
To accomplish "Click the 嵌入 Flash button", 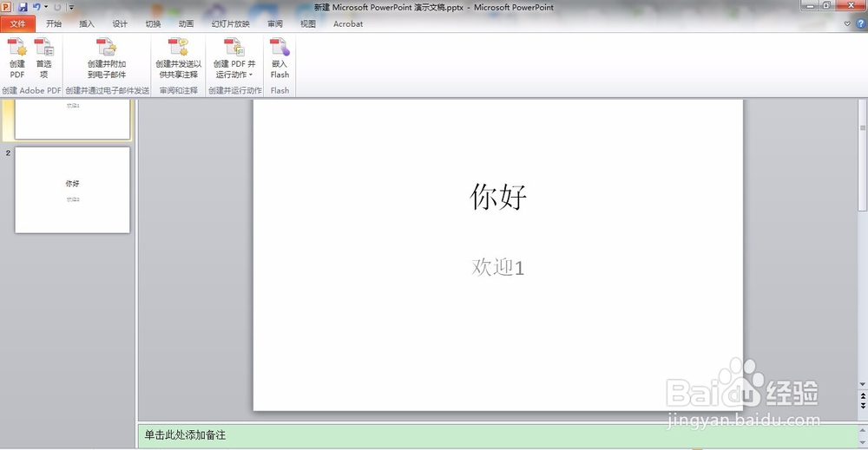I will pyautogui.click(x=279, y=58).
